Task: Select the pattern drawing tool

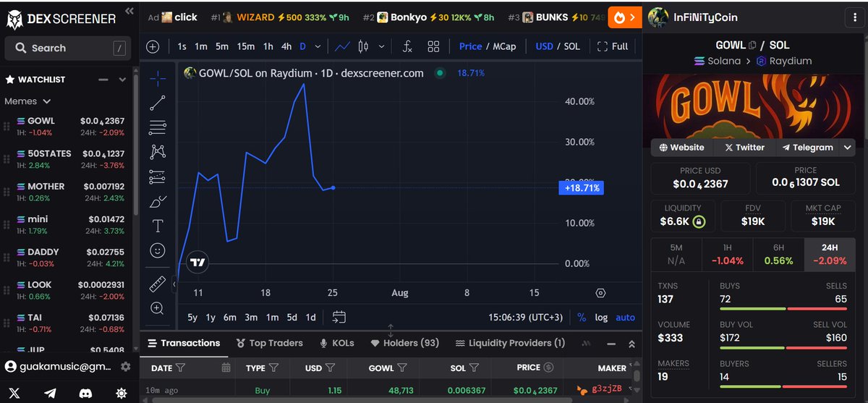Action: tap(157, 152)
